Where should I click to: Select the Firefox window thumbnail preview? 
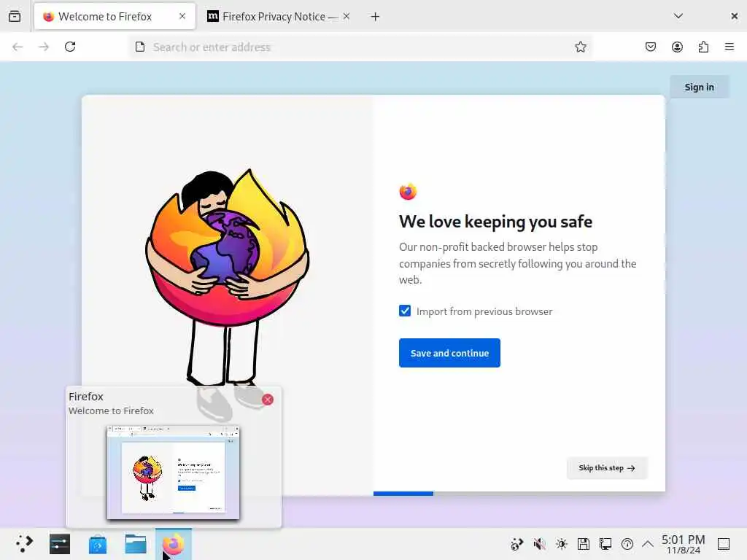[x=173, y=472]
